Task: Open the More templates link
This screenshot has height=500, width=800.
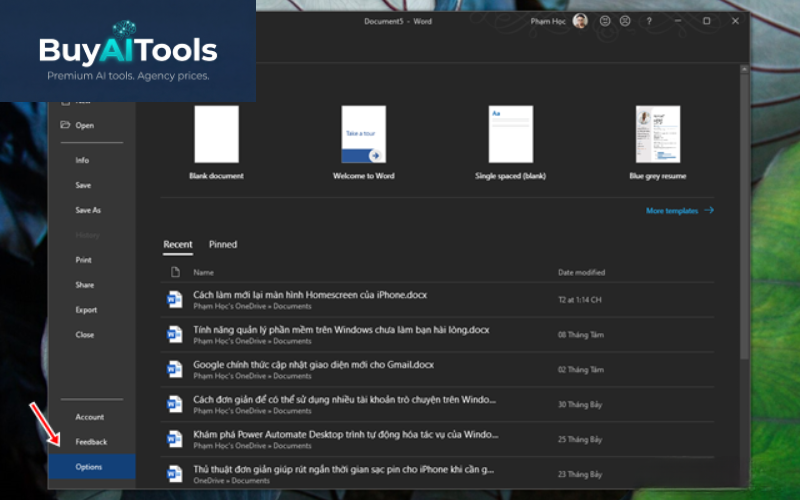Action: (672, 211)
